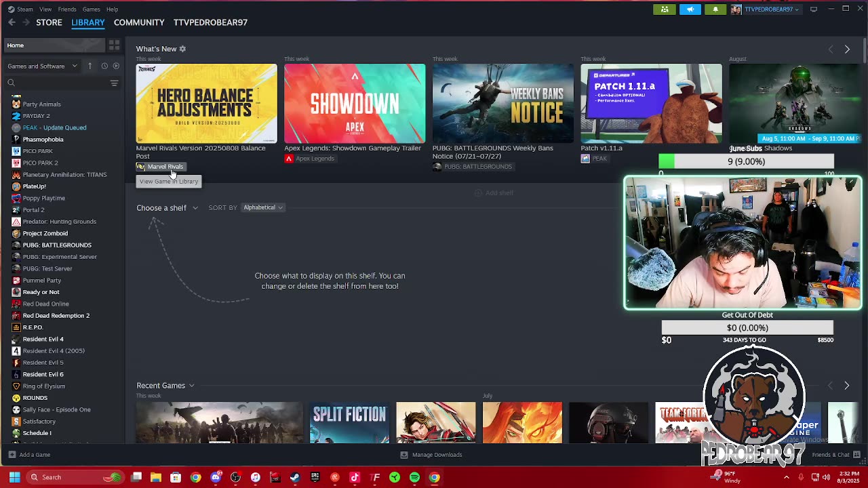Select Satisfactory in the game list
The image size is (868, 488).
[x=39, y=422]
